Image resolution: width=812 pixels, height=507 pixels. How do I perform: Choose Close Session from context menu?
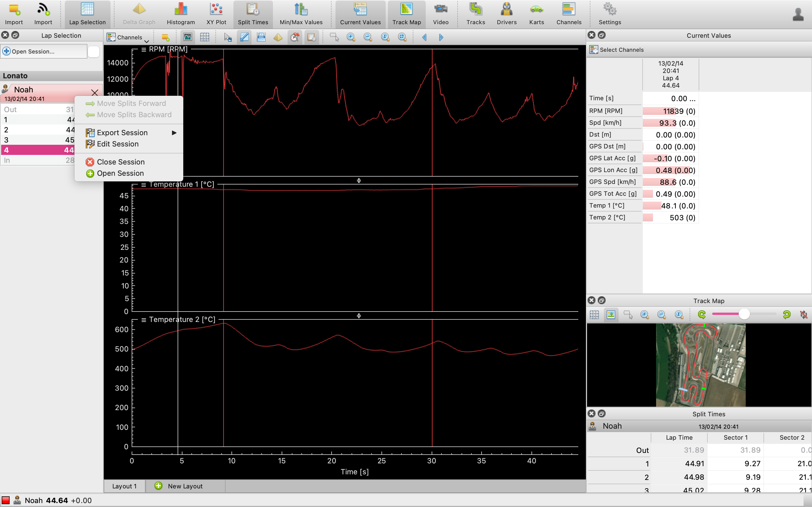pos(120,162)
